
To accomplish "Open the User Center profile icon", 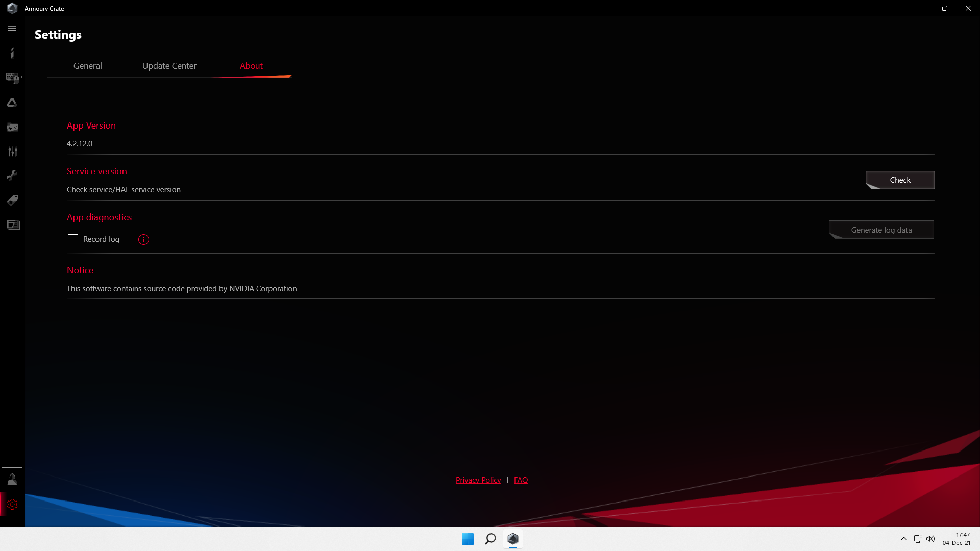I will (12, 480).
